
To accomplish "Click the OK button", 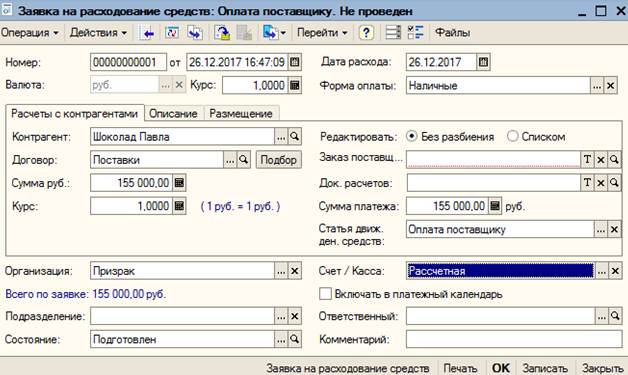I will 501,368.
